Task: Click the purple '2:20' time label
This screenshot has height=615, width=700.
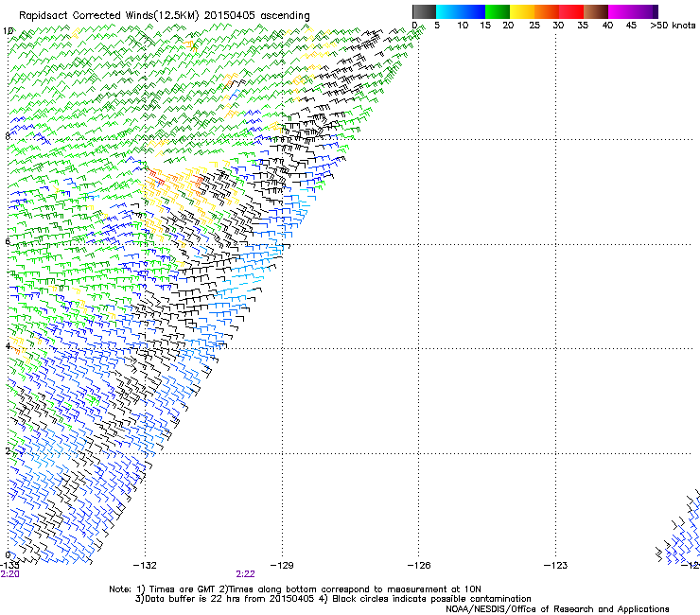Action: pos(9,574)
